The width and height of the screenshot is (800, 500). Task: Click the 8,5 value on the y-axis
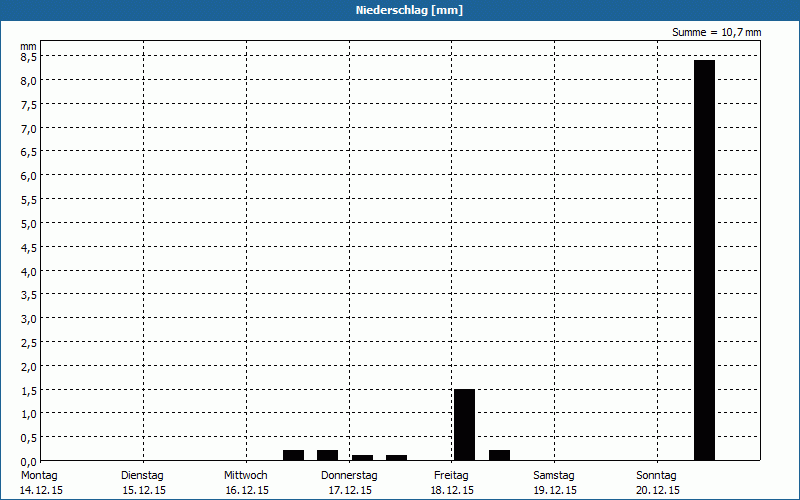[29, 57]
